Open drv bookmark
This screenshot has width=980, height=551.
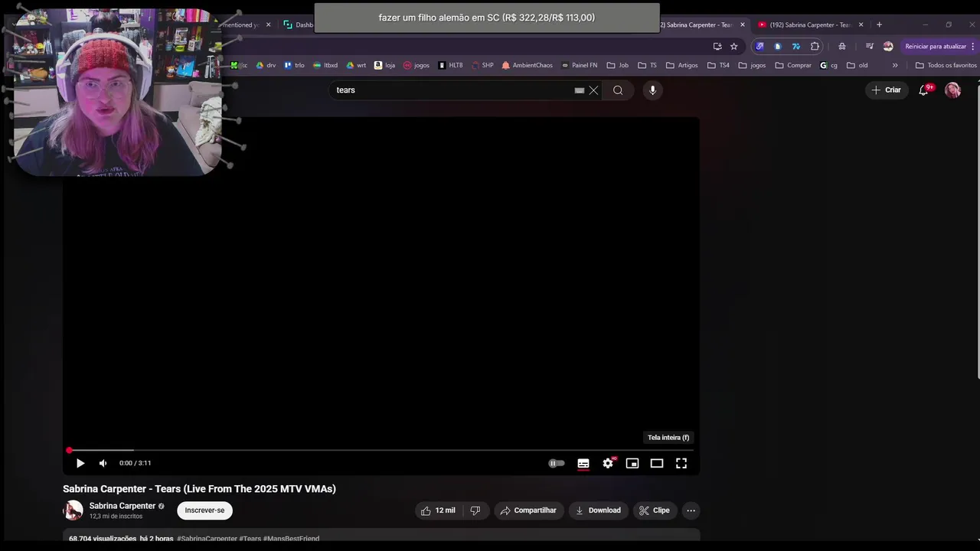coord(266,65)
